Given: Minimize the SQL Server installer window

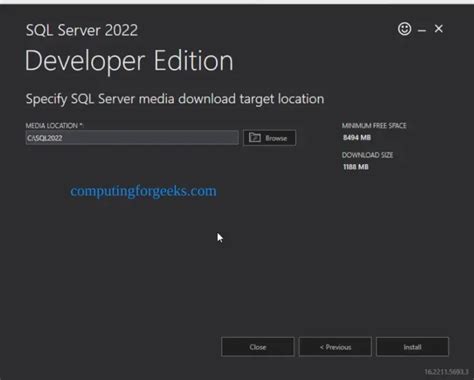Looking at the screenshot, I should point(422,31).
